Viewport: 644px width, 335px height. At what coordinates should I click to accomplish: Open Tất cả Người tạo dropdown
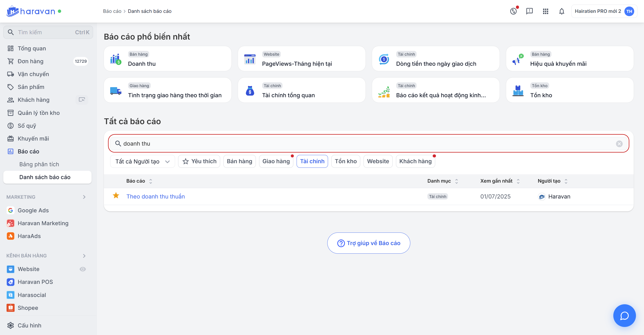pos(142,161)
